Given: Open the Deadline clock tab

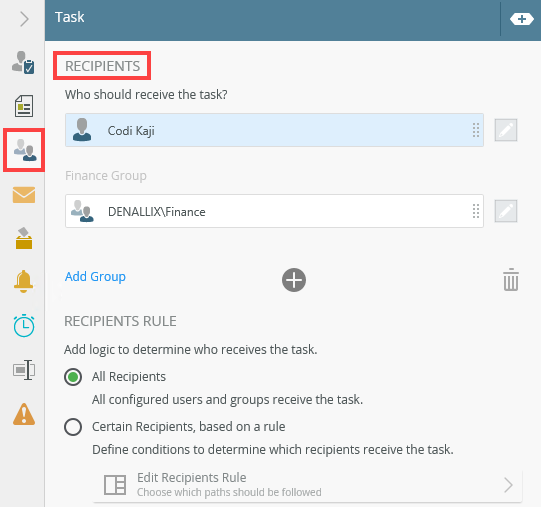Looking at the screenshot, I should (24, 325).
